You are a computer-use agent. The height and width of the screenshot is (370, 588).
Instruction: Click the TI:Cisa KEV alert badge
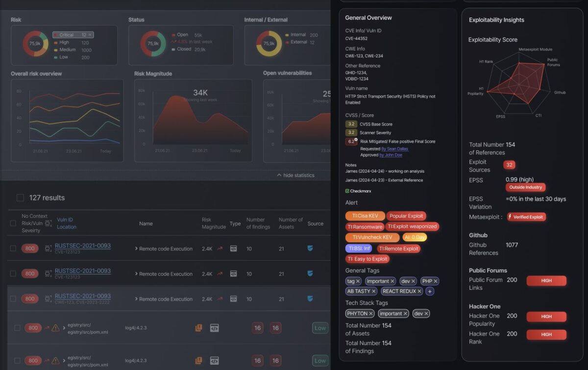(x=365, y=216)
